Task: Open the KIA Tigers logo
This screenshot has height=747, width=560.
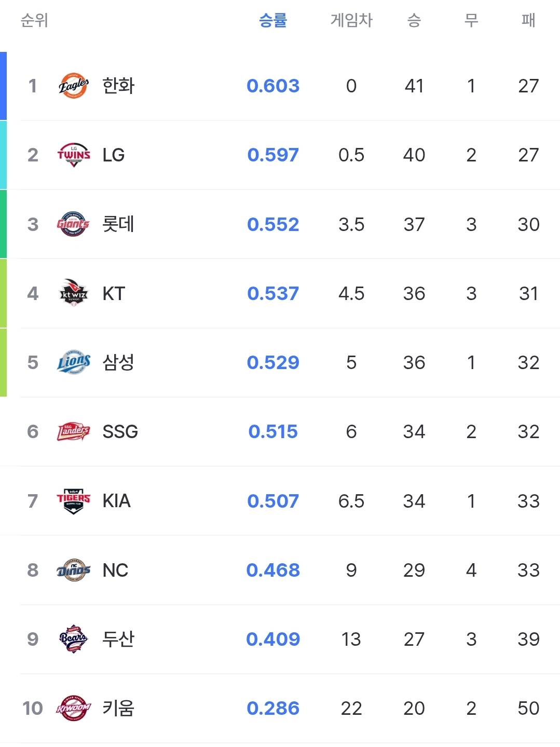Action: pos(73,501)
